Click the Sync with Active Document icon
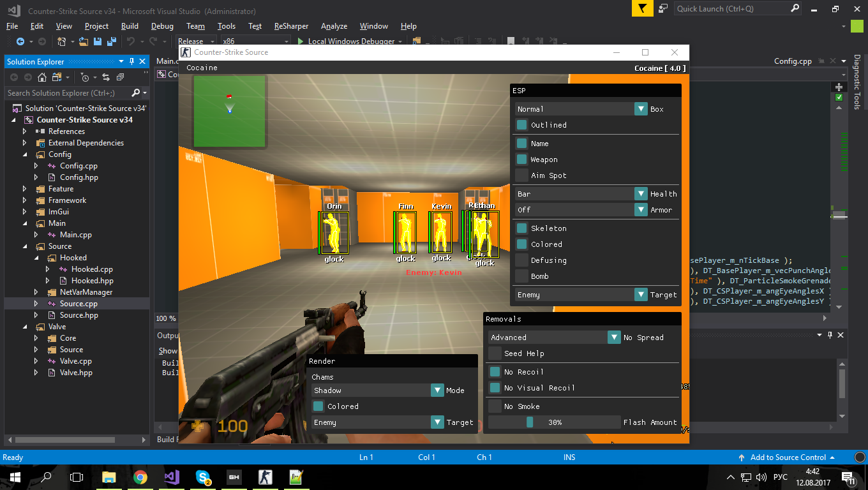Image resolution: width=868 pixels, height=490 pixels. click(x=106, y=77)
